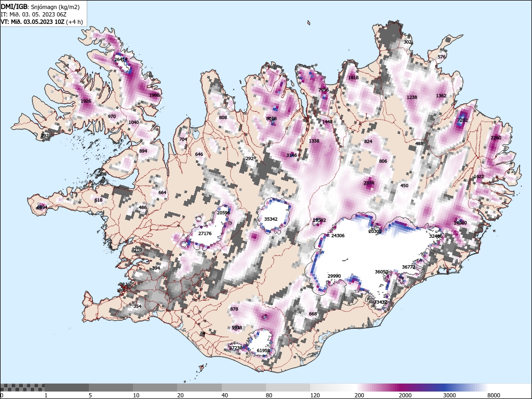Click the glacier value 20302
The image size is (532, 399).
[x=375, y=231]
